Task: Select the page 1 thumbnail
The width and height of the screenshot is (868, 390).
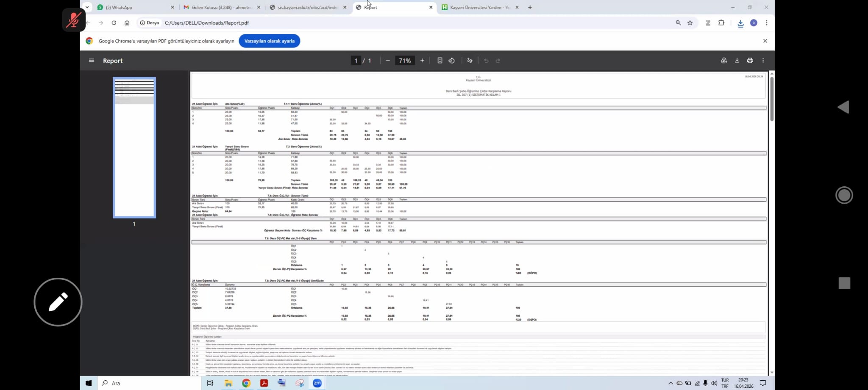Action: pos(134,147)
